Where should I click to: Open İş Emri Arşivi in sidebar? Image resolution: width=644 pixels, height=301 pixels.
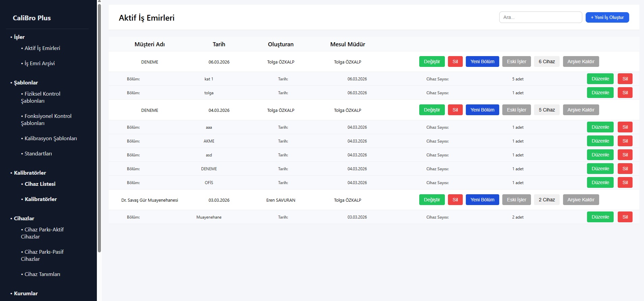coord(39,64)
